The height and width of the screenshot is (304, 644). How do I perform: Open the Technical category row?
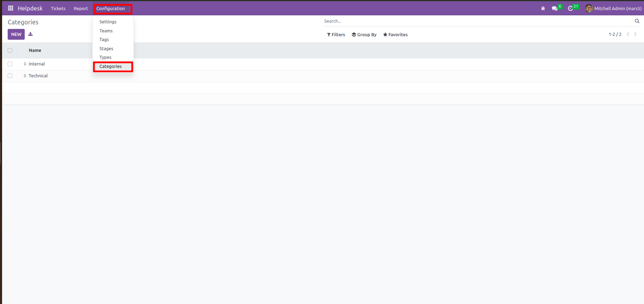click(323, 76)
